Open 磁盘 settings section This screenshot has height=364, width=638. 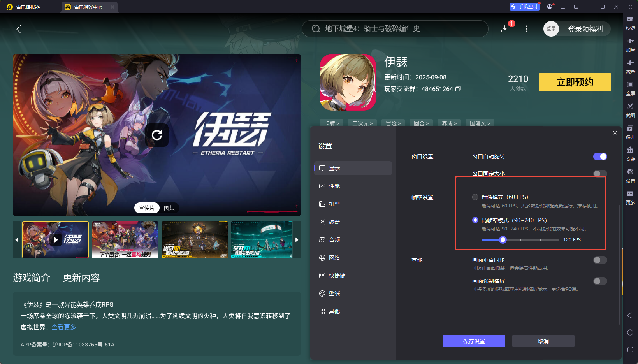[x=353, y=222]
